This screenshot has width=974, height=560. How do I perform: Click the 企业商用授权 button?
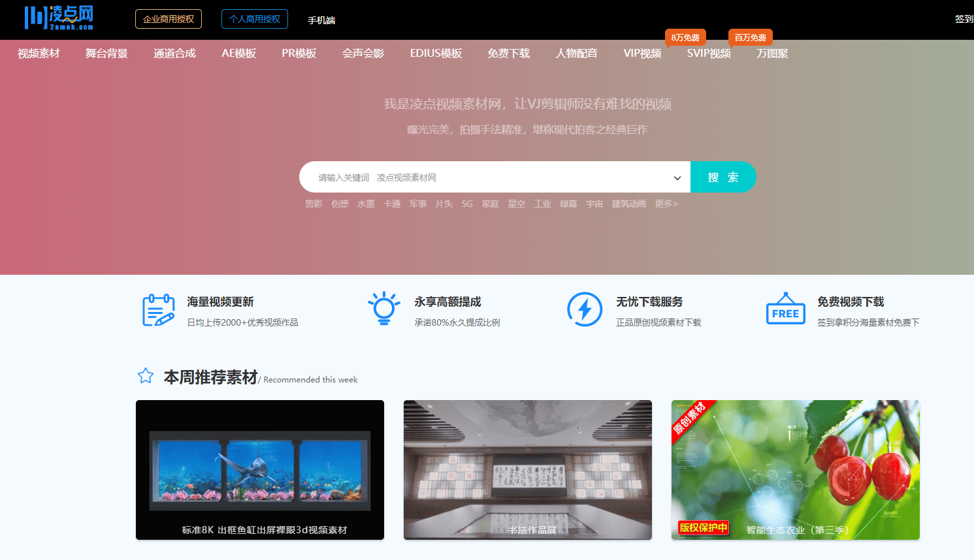(169, 19)
